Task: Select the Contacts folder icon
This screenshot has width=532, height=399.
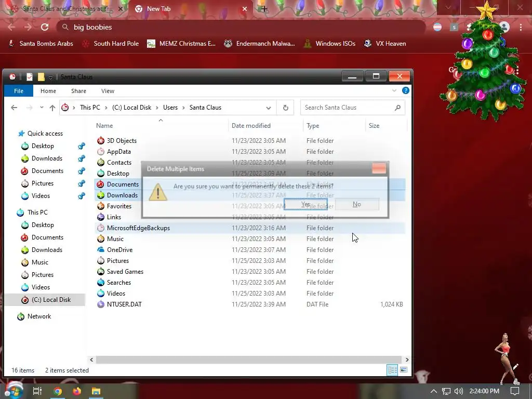Action: coord(101,163)
